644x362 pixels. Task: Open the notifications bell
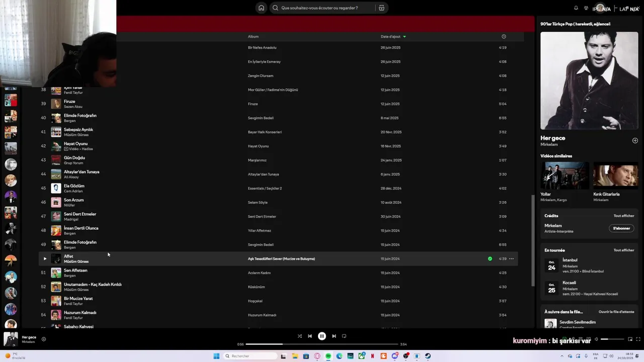(x=576, y=8)
